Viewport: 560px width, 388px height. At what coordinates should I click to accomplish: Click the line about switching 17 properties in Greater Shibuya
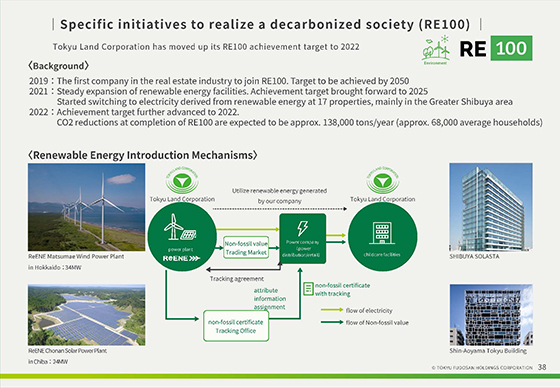pyautogui.click(x=285, y=102)
